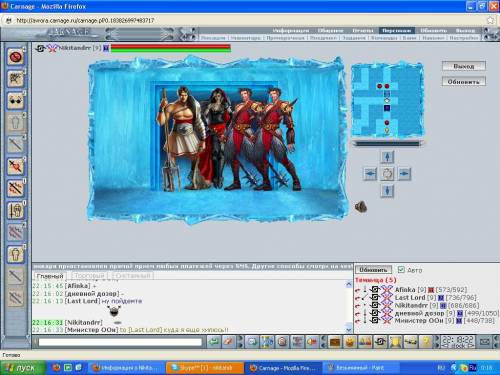Click the up arrow movement button

[387, 157]
